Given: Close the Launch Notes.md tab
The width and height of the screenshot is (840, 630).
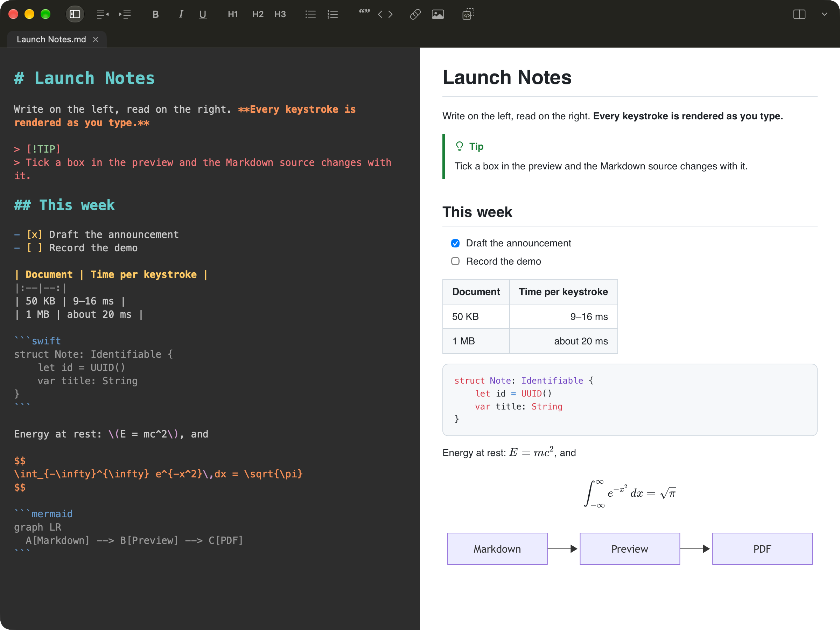Looking at the screenshot, I should coord(96,40).
